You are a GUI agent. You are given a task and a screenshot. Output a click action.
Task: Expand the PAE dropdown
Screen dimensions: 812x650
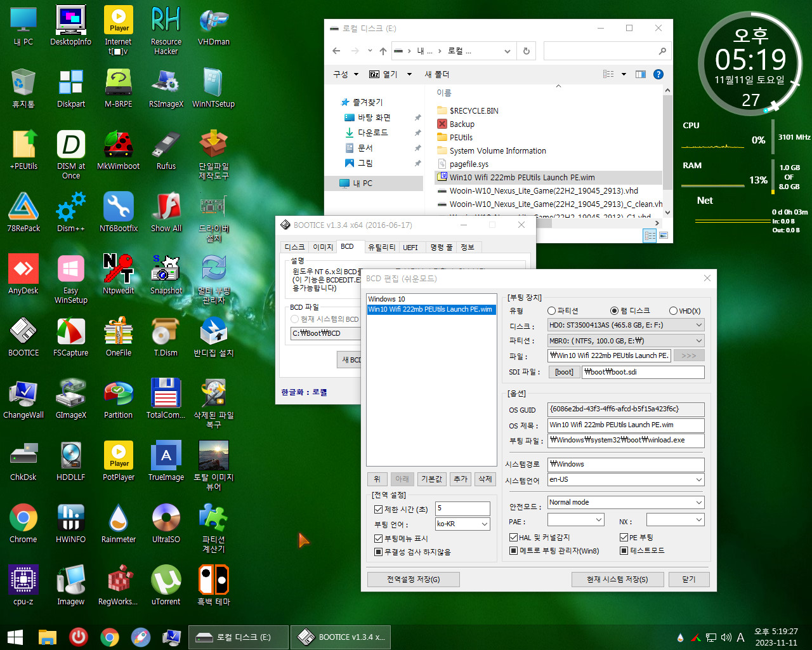coord(598,519)
